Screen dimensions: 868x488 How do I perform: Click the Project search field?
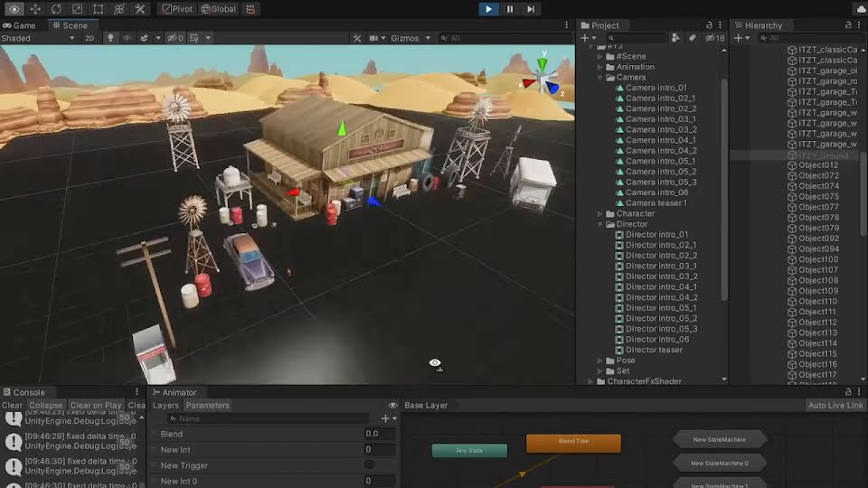(x=636, y=38)
